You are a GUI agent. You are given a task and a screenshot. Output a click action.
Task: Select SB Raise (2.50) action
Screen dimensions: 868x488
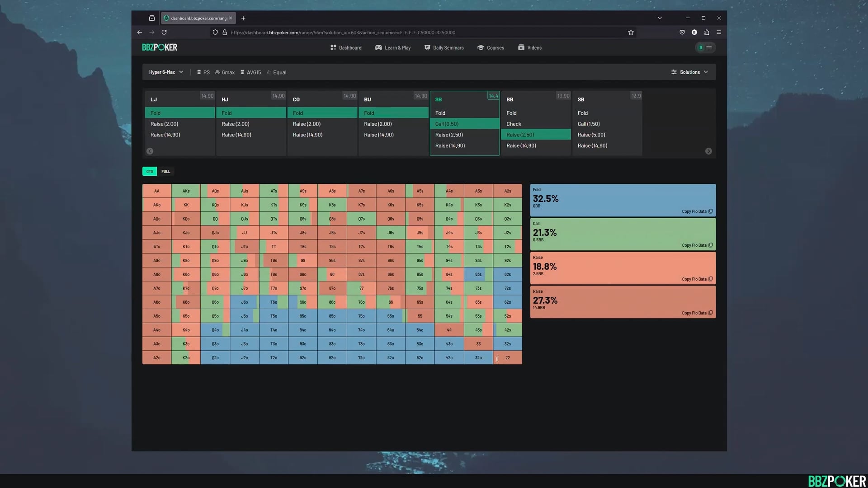coord(449,135)
